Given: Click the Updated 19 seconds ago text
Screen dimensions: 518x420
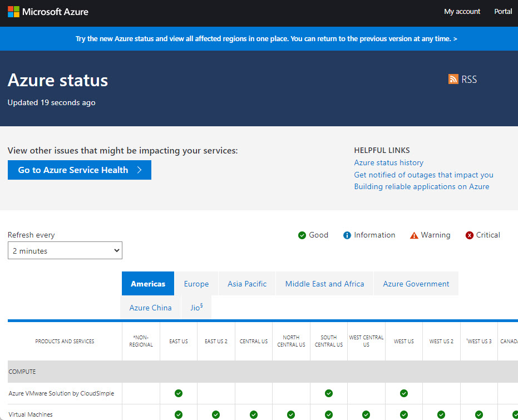Looking at the screenshot, I should [x=52, y=103].
